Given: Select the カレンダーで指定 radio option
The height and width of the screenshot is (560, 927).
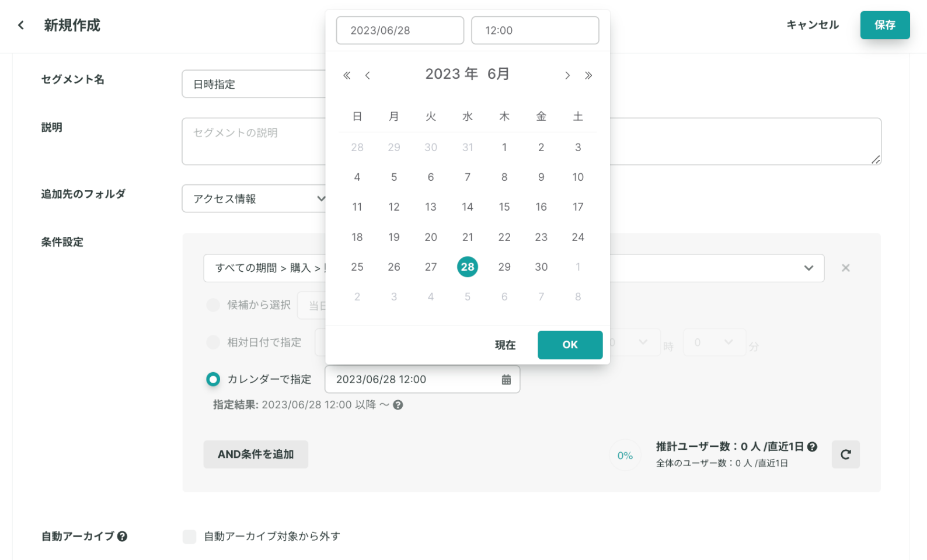Looking at the screenshot, I should (213, 380).
